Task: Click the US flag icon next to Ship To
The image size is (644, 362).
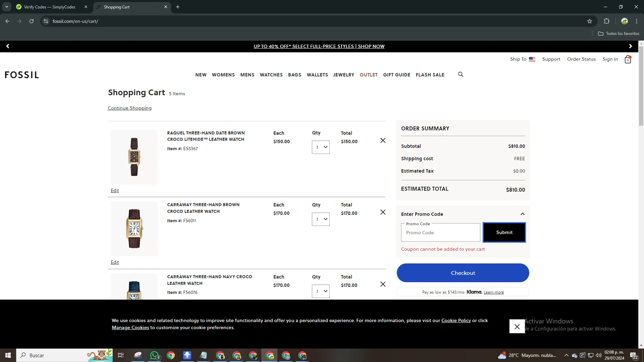Action: click(x=532, y=59)
